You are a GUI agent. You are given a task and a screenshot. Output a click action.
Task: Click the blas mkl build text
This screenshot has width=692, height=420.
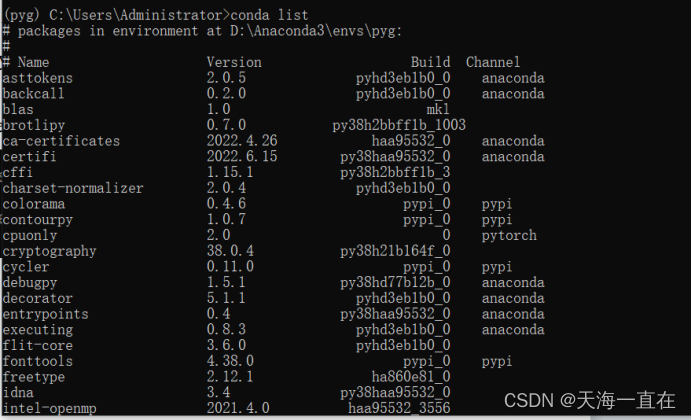click(438, 109)
